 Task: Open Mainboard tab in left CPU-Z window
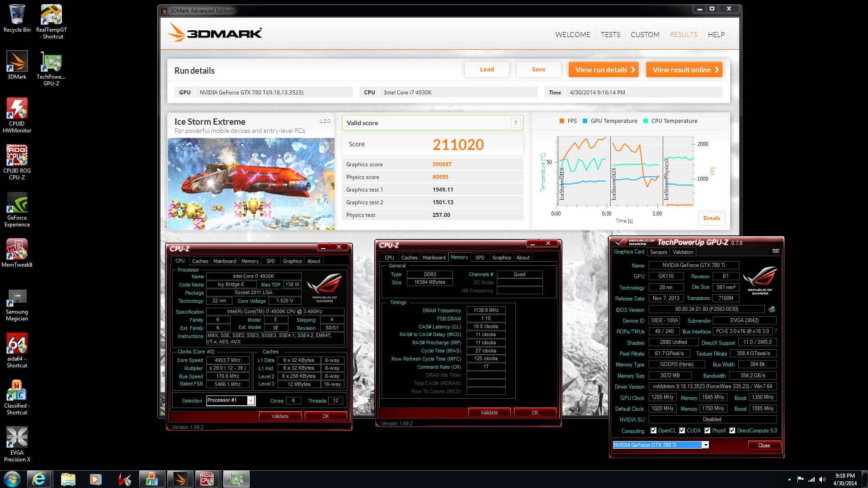pyautogui.click(x=225, y=261)
